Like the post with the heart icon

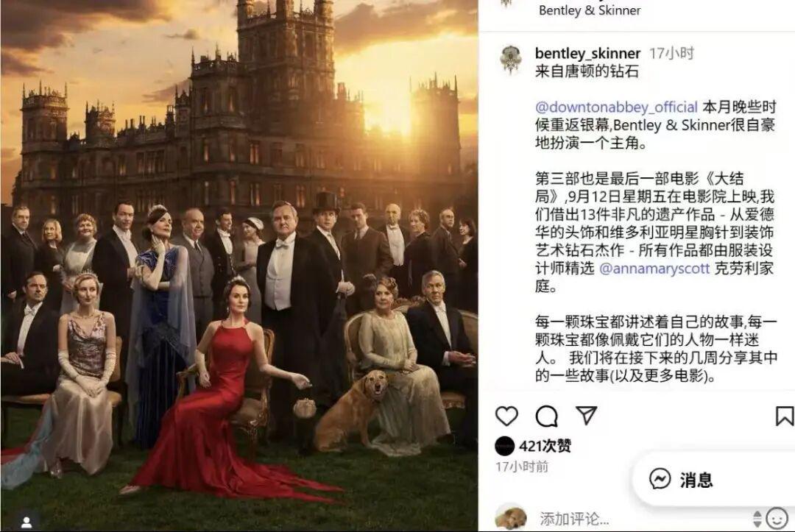[506, 416]
